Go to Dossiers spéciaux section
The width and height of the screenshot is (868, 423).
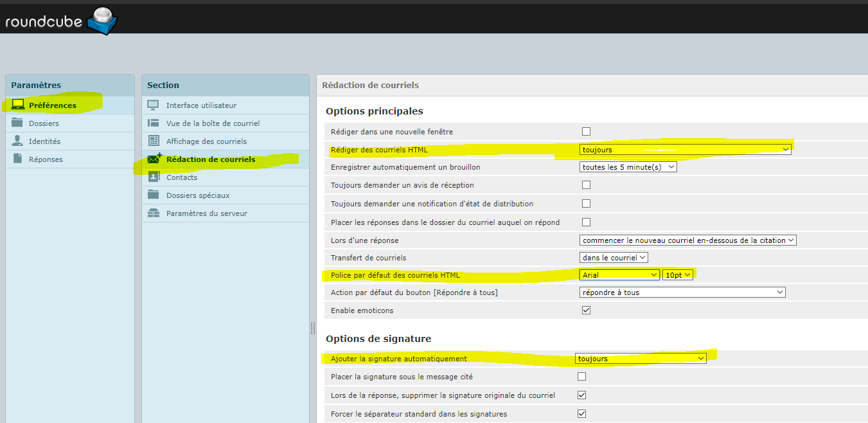tap(198, 195)
